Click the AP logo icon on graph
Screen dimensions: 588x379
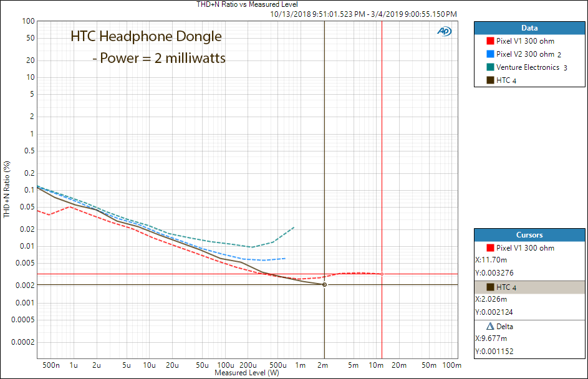pos(445,31)
